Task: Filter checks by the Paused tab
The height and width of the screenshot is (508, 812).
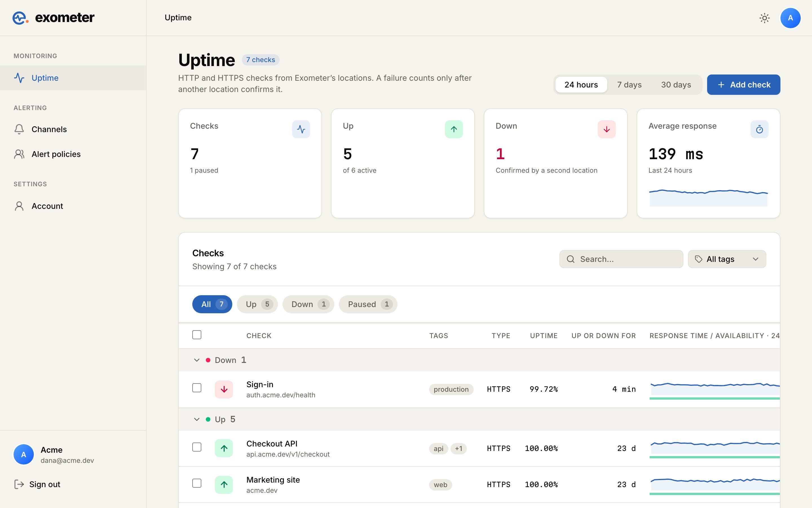Action: pos(368,305)
